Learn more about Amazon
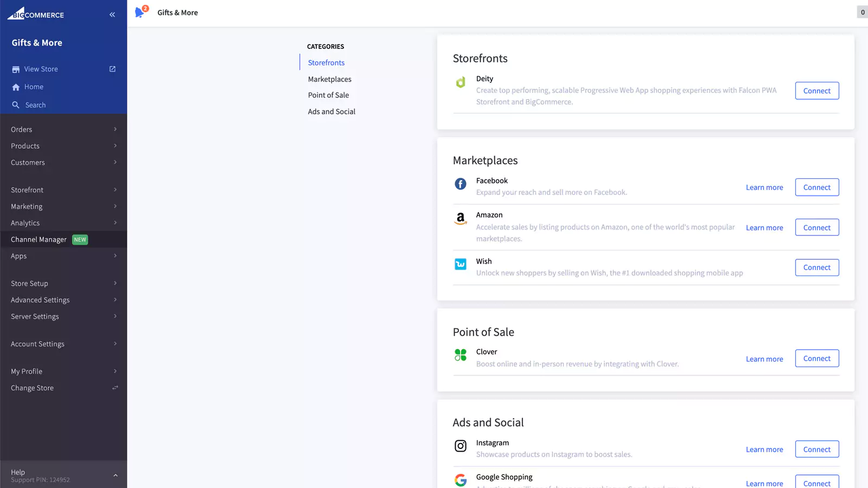Screen dimensions: 868x488 click(x=764, y=228)
